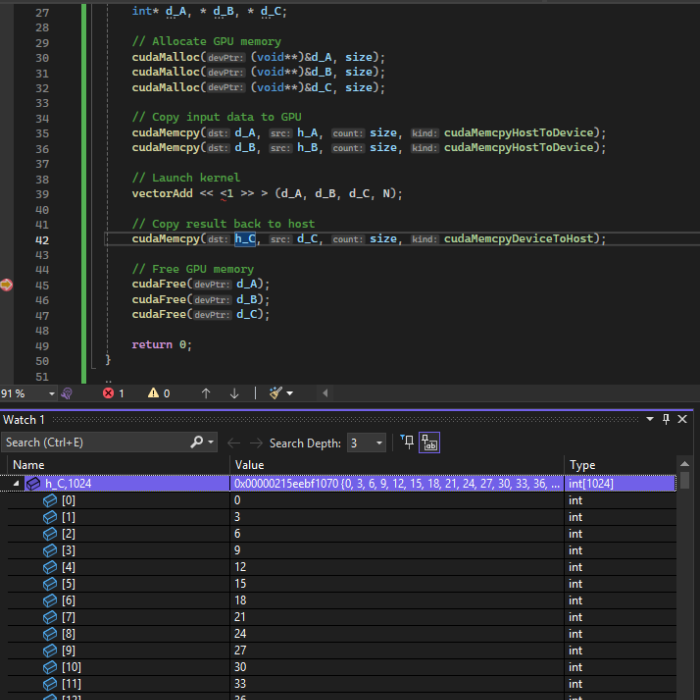The width and height of the screenshot is (700, 700).
Task: Collapse the h_C,1024 watch entry
Action: [x=16, y=483]
